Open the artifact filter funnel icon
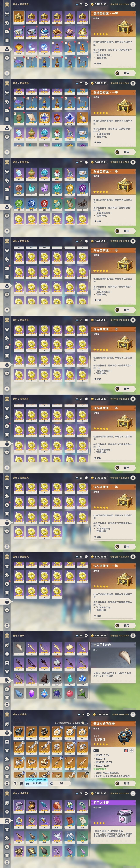 [16, 783]
